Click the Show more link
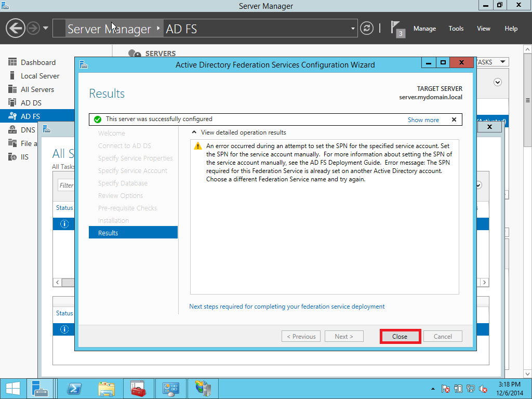 click(423, 120)
